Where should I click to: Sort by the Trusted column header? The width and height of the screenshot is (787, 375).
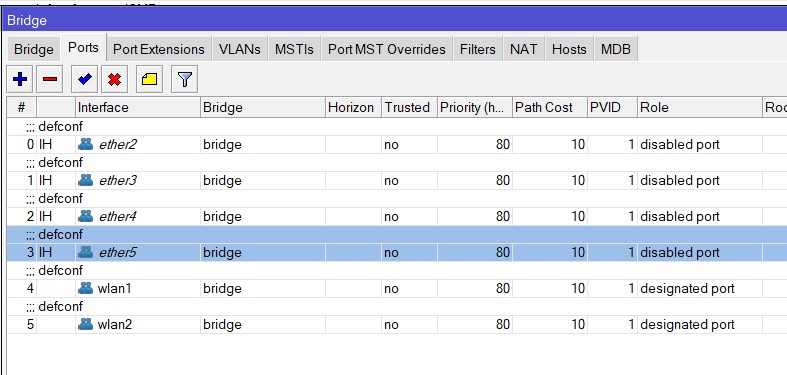pyautogui.click(x=409, y=107)
